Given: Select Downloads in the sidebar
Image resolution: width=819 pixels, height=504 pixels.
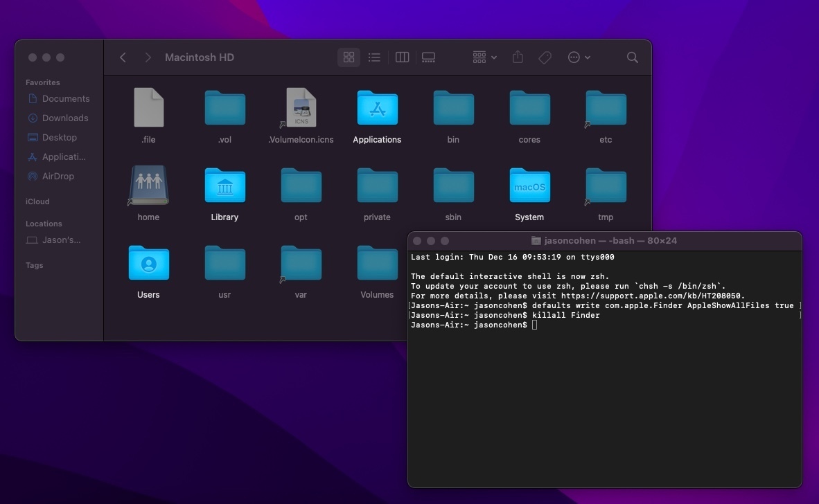Looking at the screenshot, I should (64, 118).
